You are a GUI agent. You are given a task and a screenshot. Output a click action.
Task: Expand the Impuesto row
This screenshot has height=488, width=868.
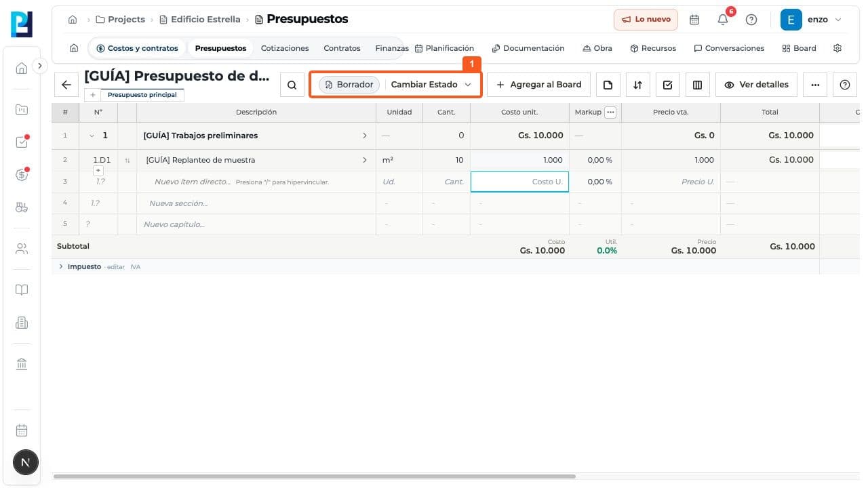point(60,266)
